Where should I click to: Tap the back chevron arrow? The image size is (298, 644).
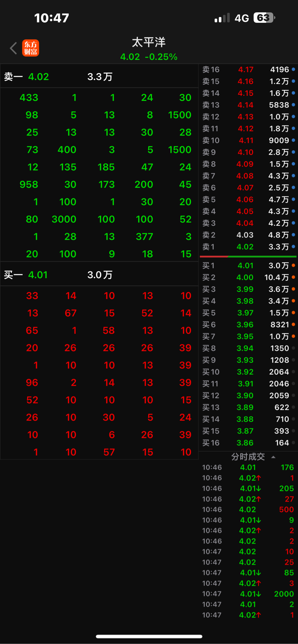click(x=14, y=48)
